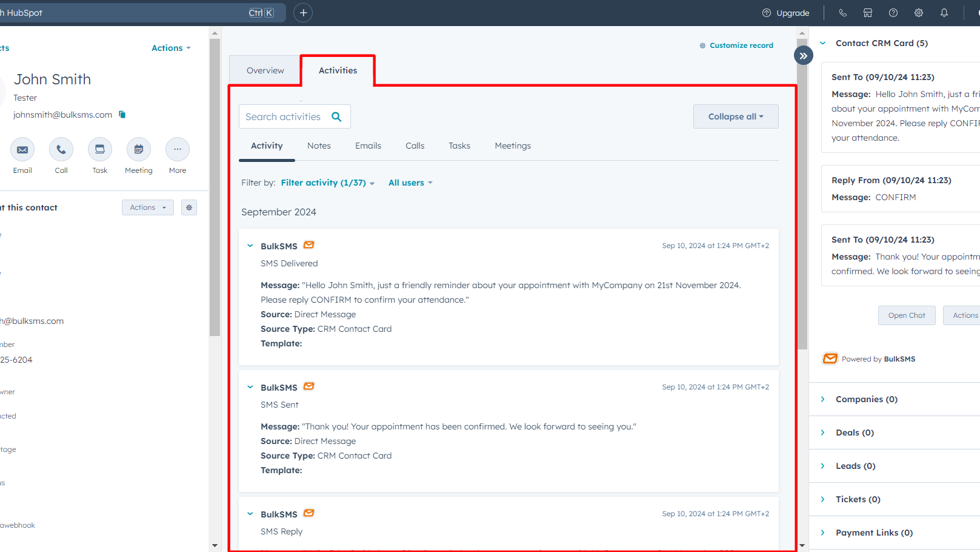Expand the Deals (0) section
The height and width of the screenshot is (552, 980).
(823, 433)
